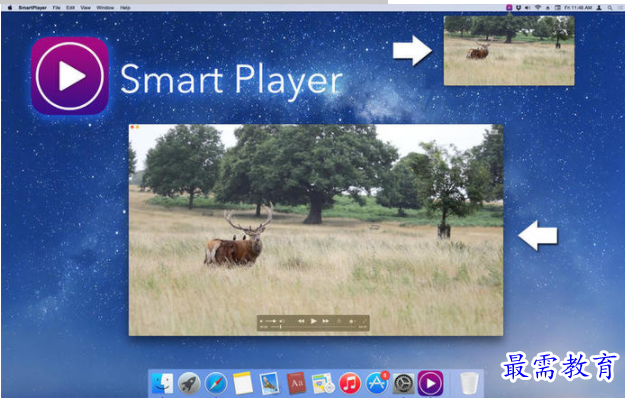Open the SmartPlayer application menu
Viewport: 625px width, 398px height.
point(33,8)
